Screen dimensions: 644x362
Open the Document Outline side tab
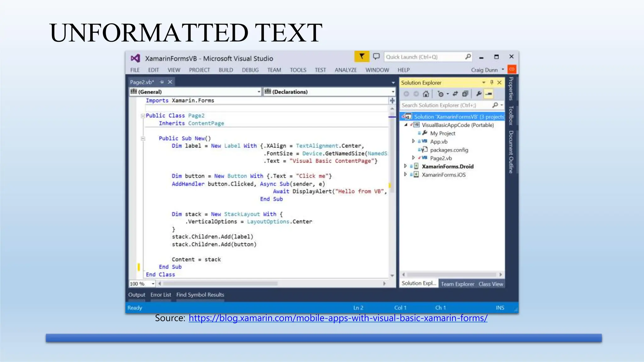511,152
